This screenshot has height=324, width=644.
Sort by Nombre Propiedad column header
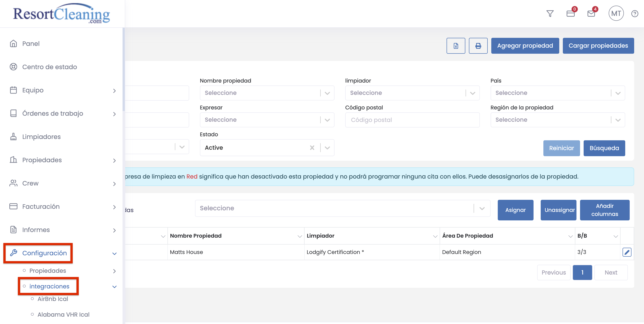pos(195,236)
